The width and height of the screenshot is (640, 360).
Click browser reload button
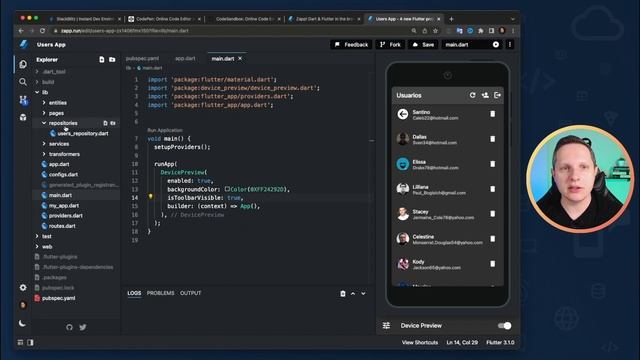42,31
